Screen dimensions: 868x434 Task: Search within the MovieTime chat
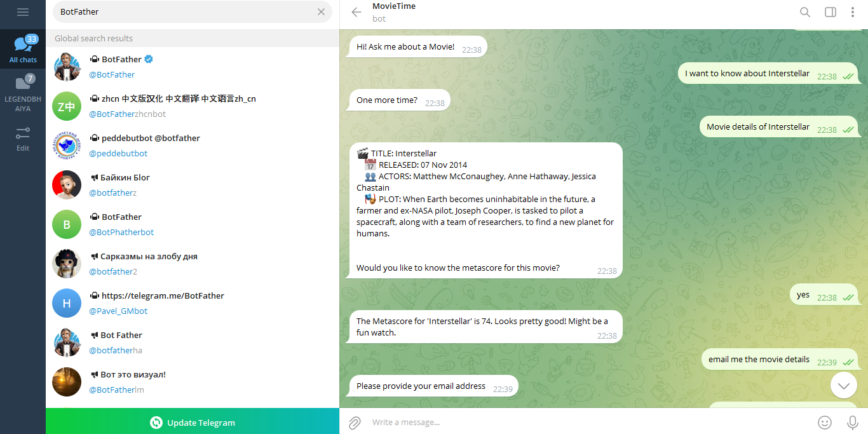click(x=805, y=12)
